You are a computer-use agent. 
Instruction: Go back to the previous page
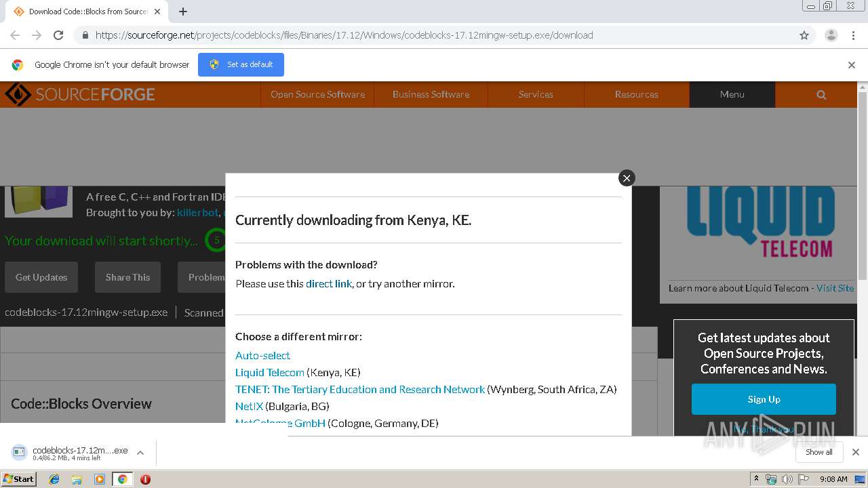(15, 35)
